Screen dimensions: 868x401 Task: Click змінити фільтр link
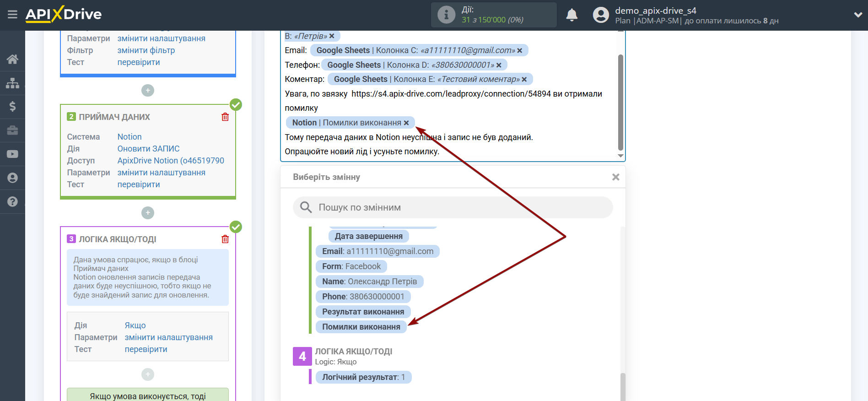pyautogui.click(x=146, y=50)
